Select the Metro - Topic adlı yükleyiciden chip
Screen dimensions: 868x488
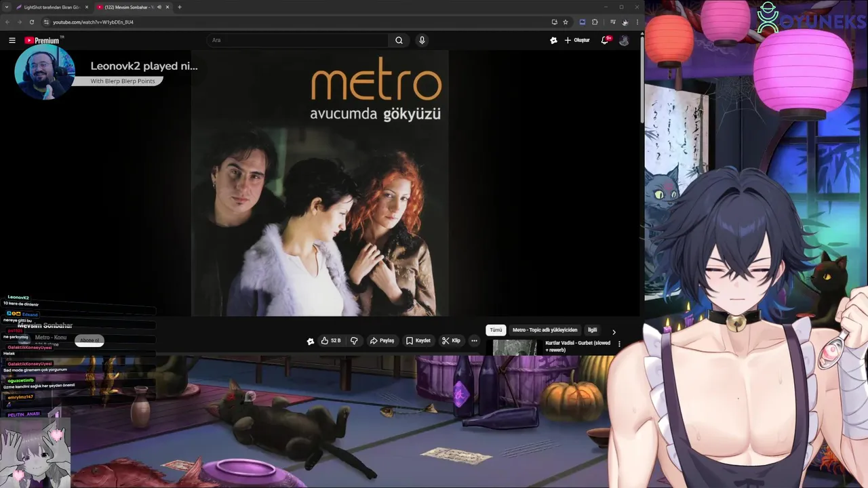545,330
